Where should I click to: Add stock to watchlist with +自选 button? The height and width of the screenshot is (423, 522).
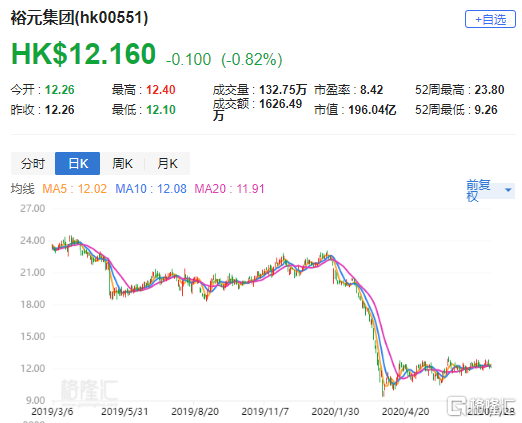(490, 19)
